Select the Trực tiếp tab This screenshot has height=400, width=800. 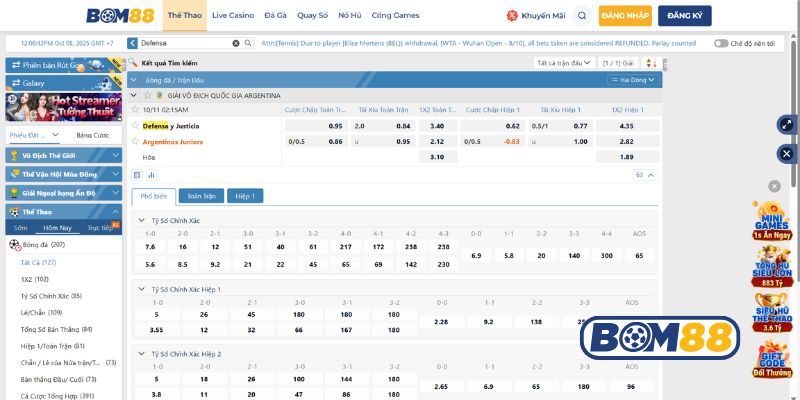[x=101, y=228]
